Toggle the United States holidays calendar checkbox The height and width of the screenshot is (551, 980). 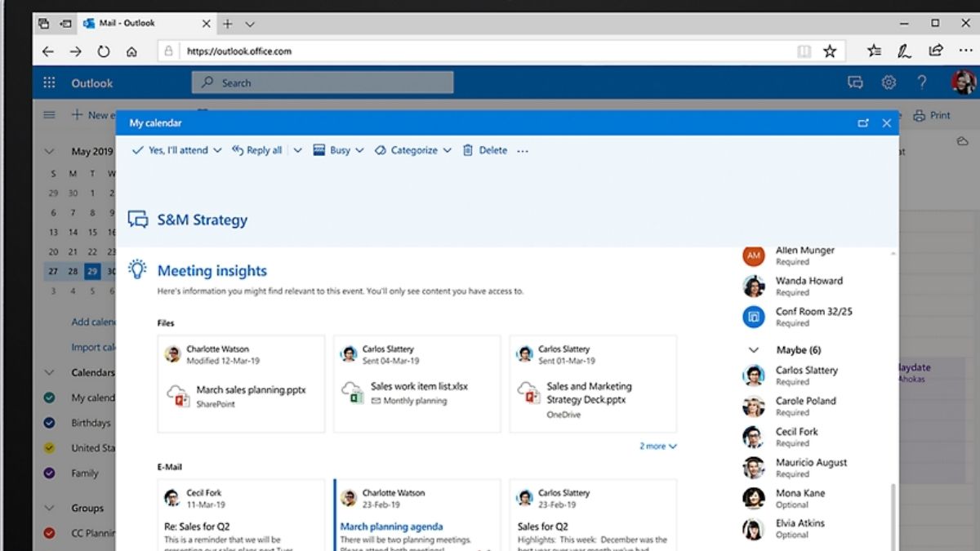coord(50,448)
